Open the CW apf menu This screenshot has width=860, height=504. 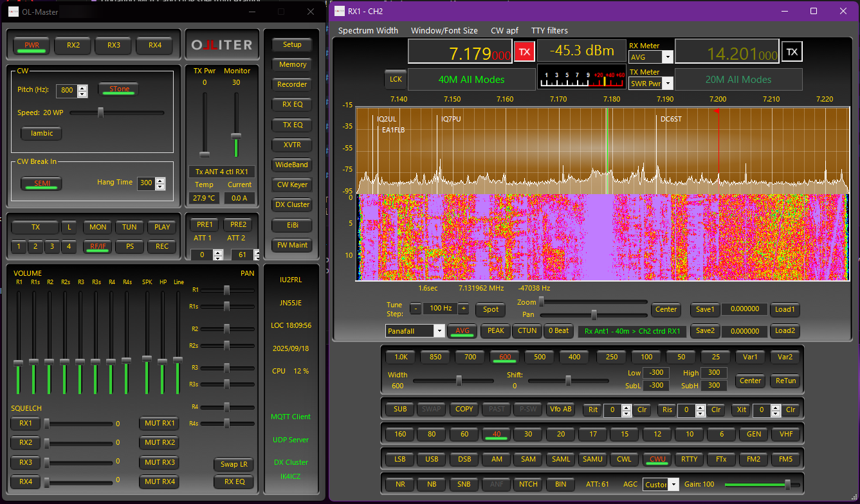click(504, 30)
